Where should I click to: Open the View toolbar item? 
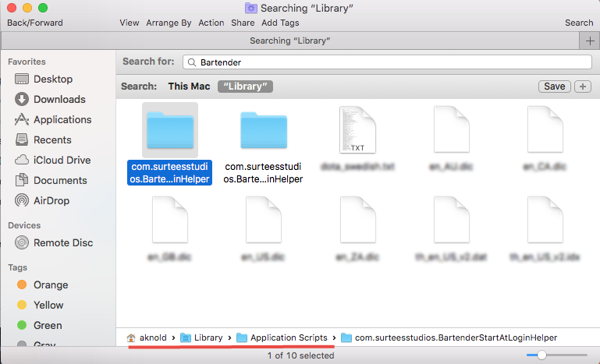pyautogui.click(x=130, y=23)
